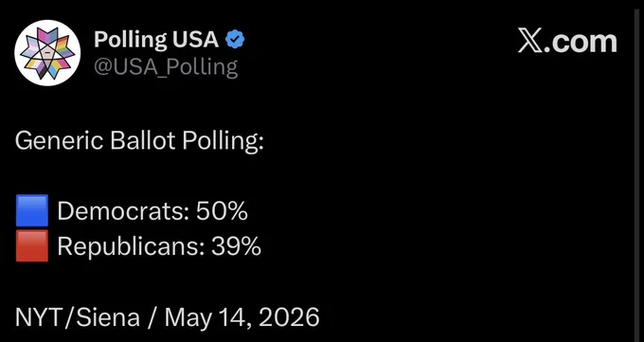644x342 pixels.
Task: Click the word Democrats in the post
Action: click(121, 211)
